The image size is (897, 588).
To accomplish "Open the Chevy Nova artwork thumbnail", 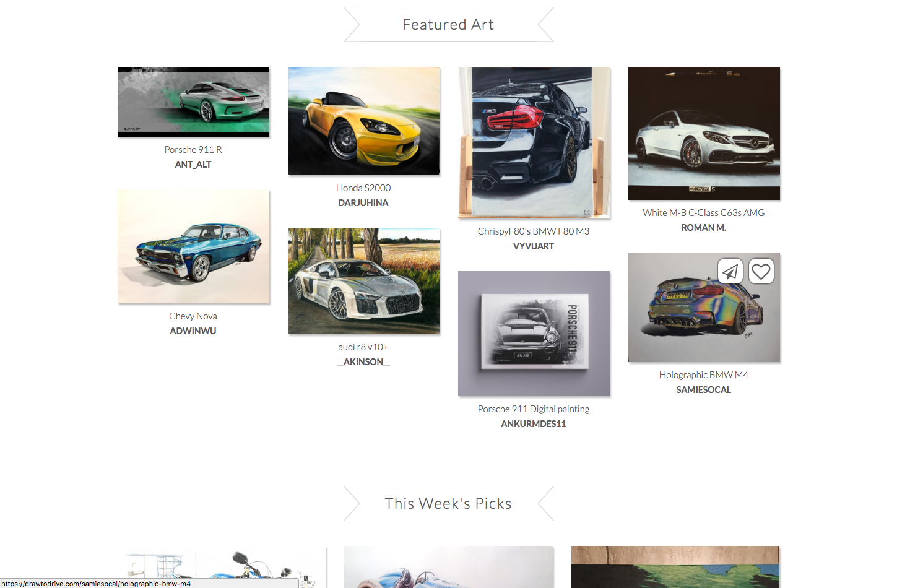I will pos(193,246).
